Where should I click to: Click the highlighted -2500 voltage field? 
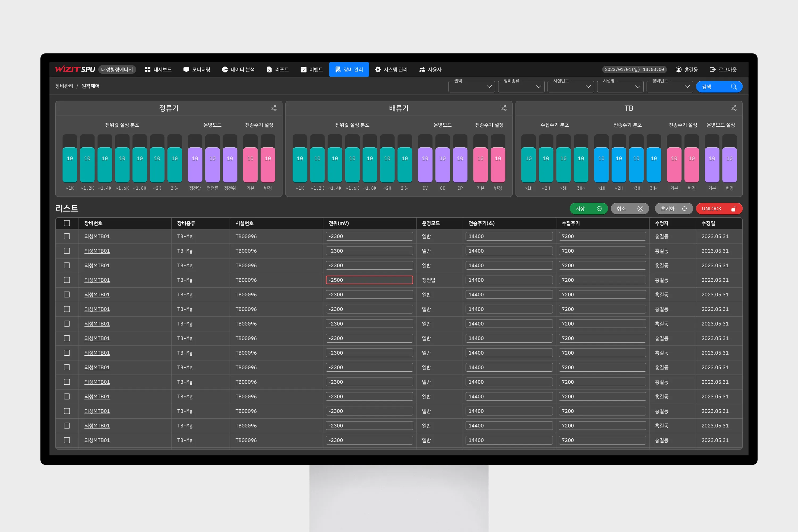[x=369, y=280]
